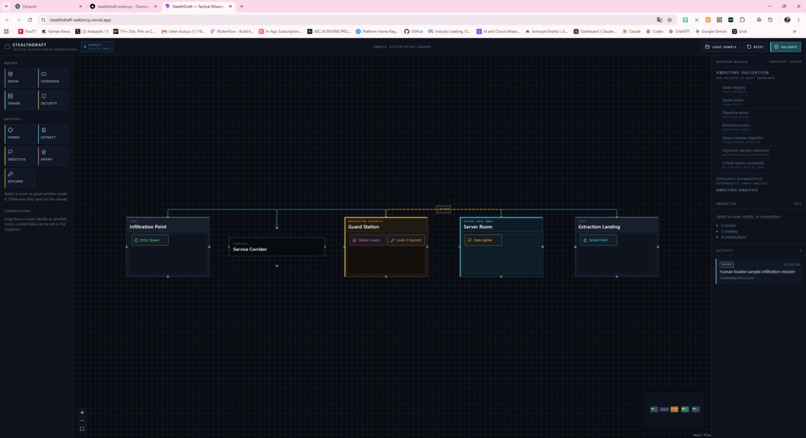Click the zoom out minus control

click(82, 421)
